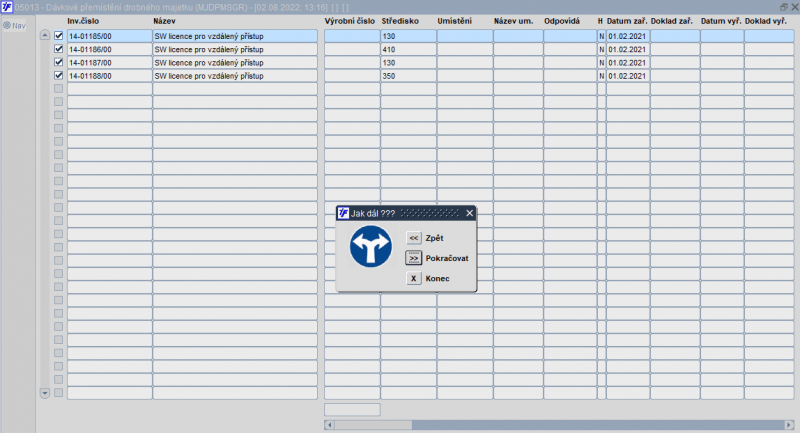The image size is (800, 433).
Task: Click Středisko value 350
Action: tap(408, 76)
